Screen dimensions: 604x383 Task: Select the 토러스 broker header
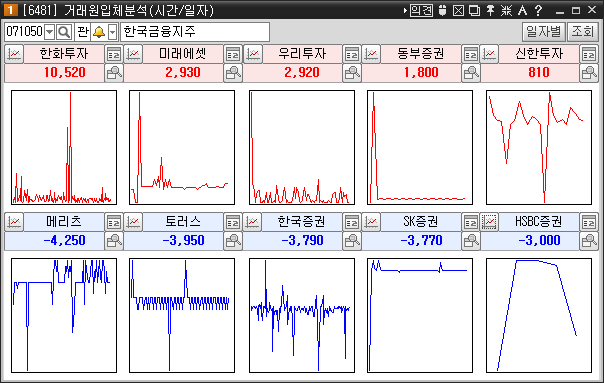[x=183, y=222]
